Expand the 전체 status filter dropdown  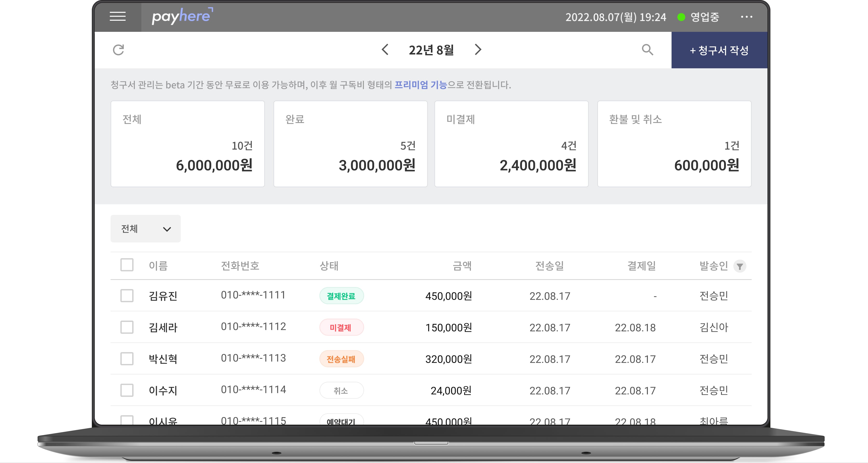coord(146,229)
